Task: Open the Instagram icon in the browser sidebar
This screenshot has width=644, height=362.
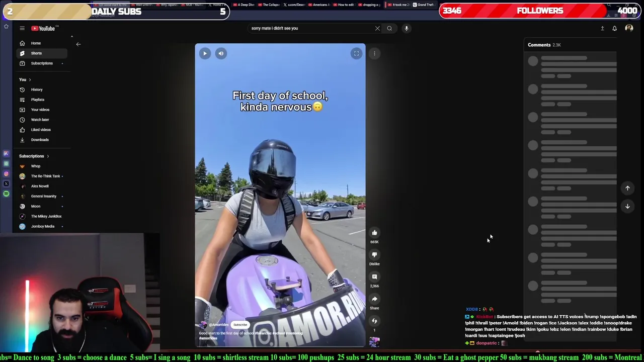Action: (6, 174)
